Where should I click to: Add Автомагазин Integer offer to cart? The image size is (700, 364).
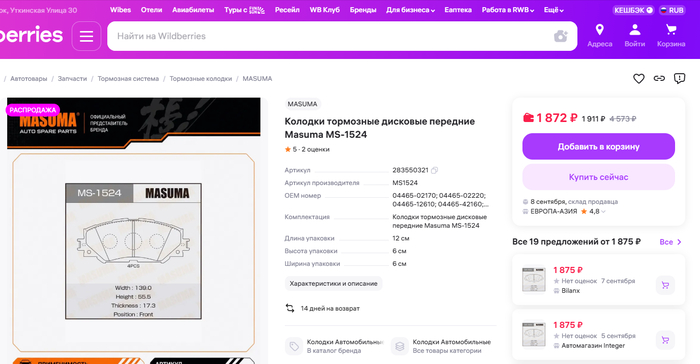(665, 340)
